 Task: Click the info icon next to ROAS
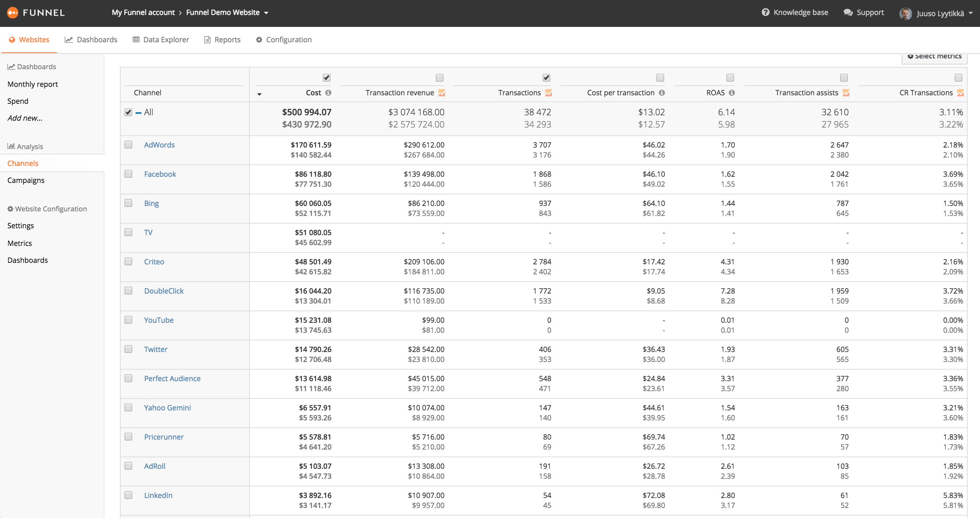(732, 93)
